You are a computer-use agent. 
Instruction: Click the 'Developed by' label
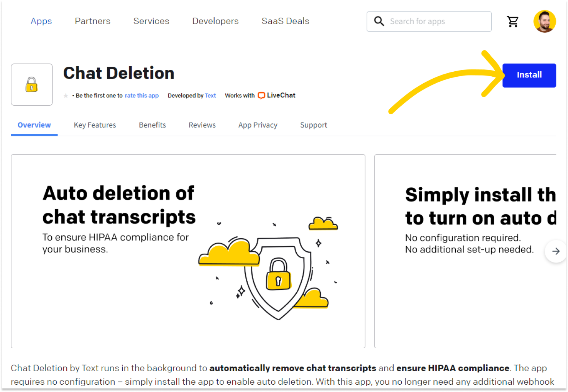(186, 96)
